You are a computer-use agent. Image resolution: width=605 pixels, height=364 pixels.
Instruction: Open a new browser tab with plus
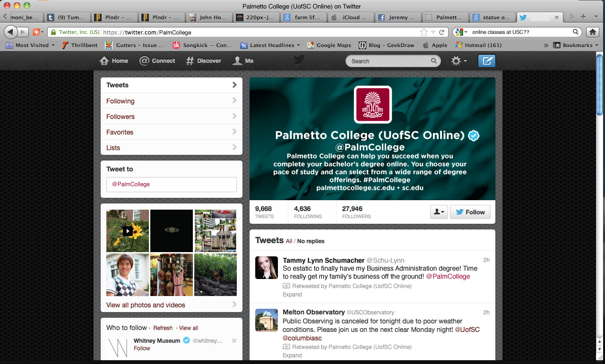point(583,17)
